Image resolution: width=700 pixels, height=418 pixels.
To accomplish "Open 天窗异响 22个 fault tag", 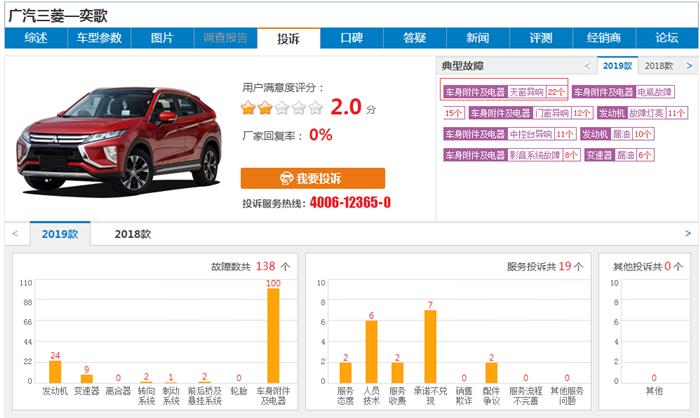I will click(x=504, y=92).
